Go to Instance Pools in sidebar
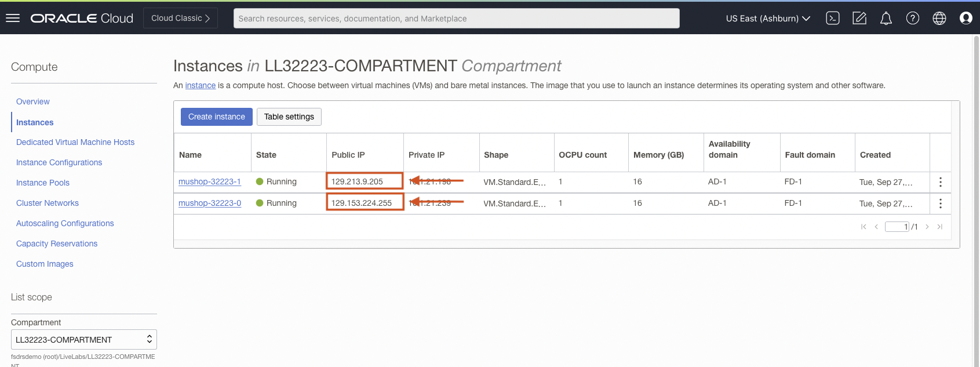Screen dimensions: 980x367 tap(43, 183)
